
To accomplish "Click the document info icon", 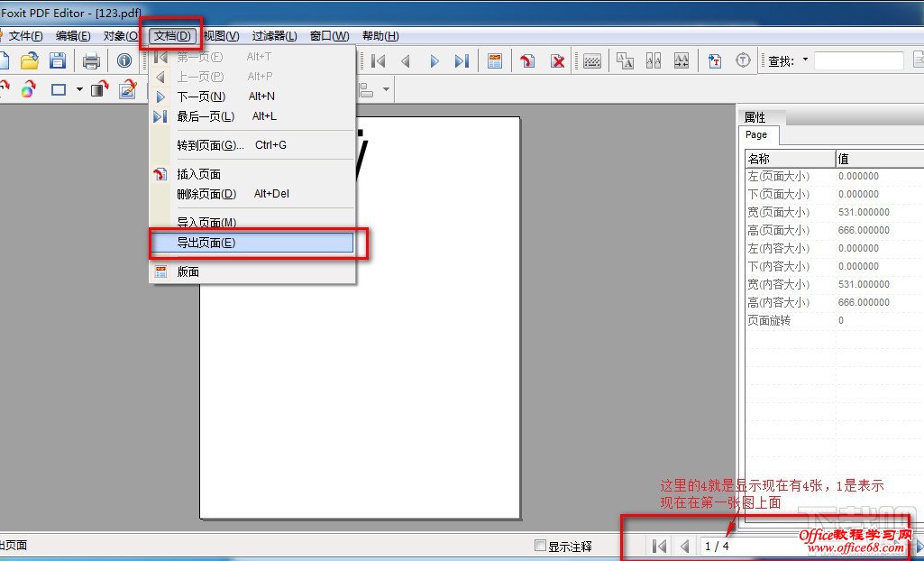I will click(x=124, y=60).
